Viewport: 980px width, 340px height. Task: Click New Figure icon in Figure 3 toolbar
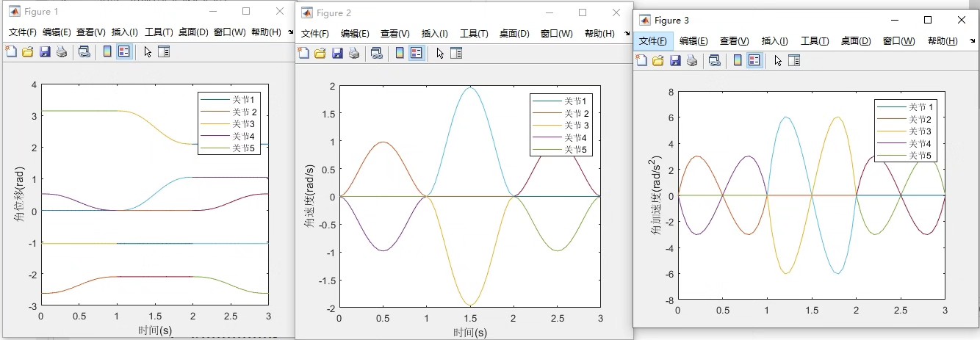click(x=641, y=60)
